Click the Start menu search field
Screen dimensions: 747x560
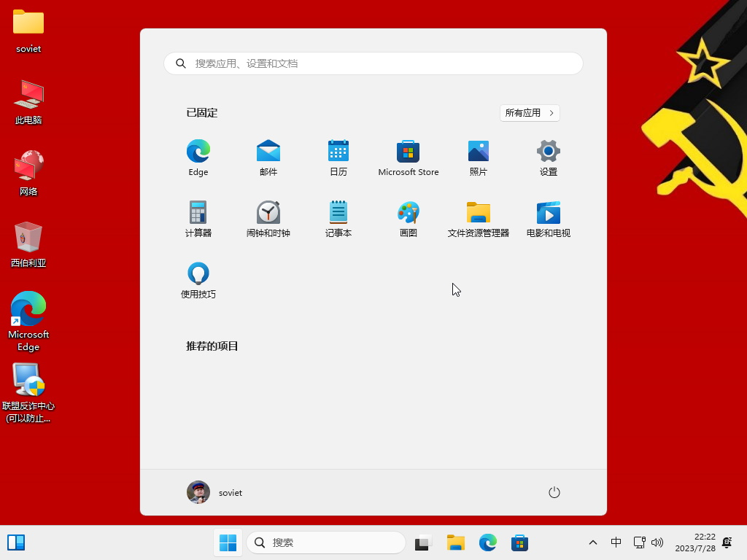point(373,63)
